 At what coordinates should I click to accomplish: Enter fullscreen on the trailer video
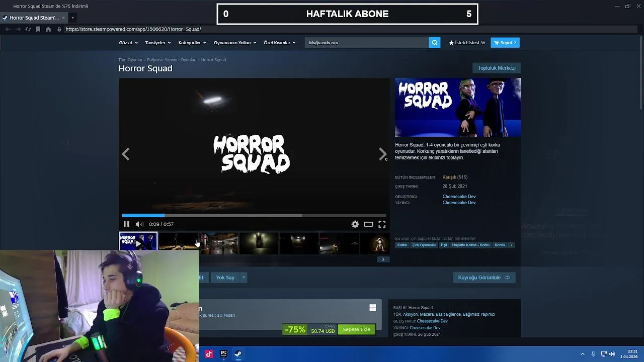click(382, 224)
